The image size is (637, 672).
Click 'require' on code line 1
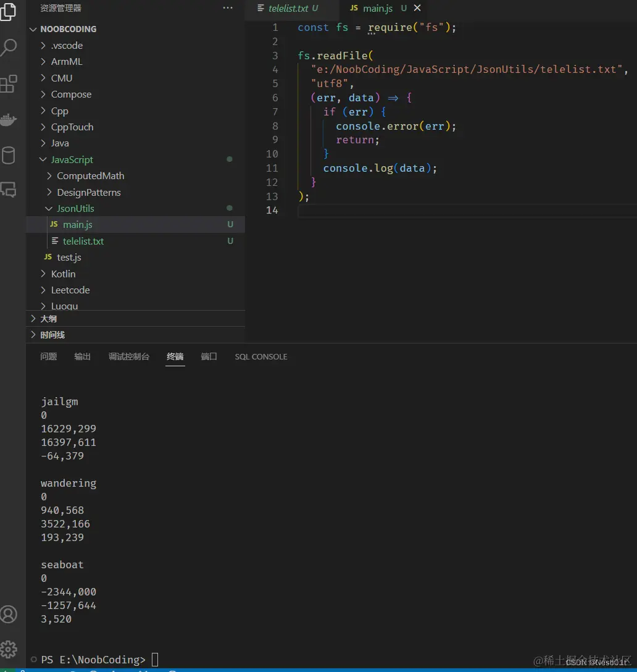(x=390, y=27)
